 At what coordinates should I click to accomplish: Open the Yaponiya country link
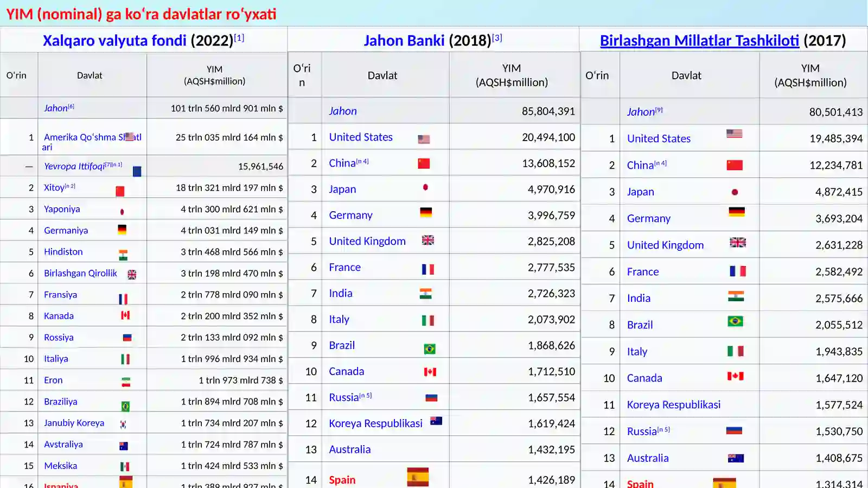[62, 209]
